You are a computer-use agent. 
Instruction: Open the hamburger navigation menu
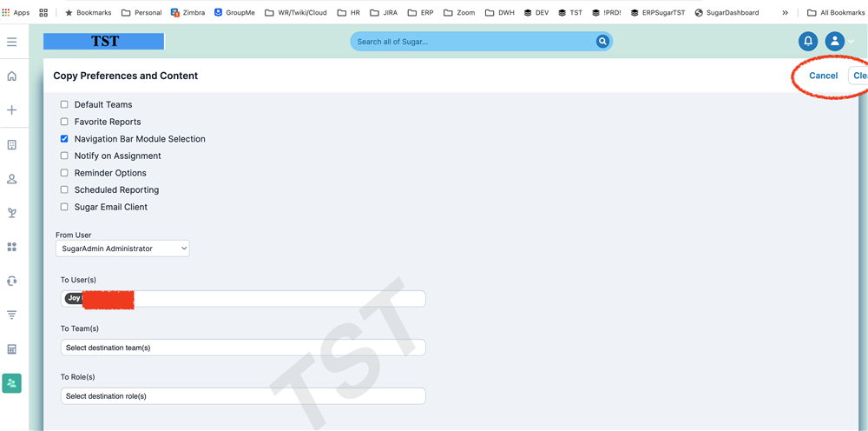click(12, 42)
